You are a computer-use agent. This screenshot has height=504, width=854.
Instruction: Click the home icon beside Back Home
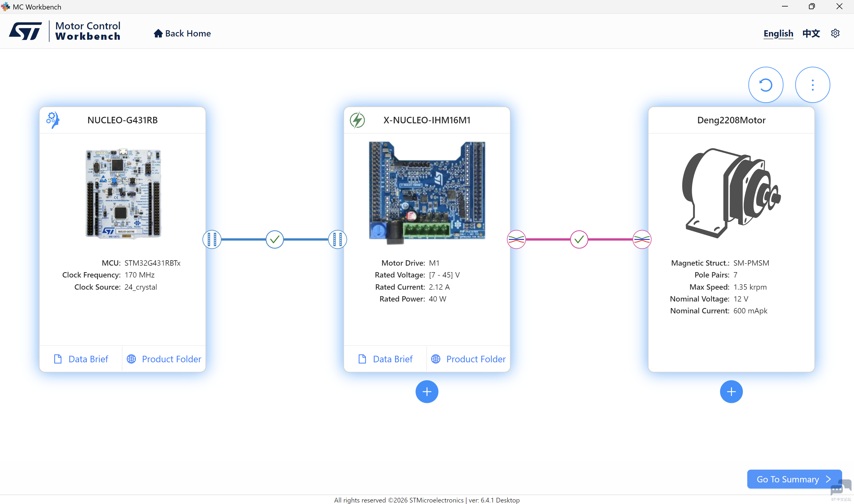[x=158, y=33]
